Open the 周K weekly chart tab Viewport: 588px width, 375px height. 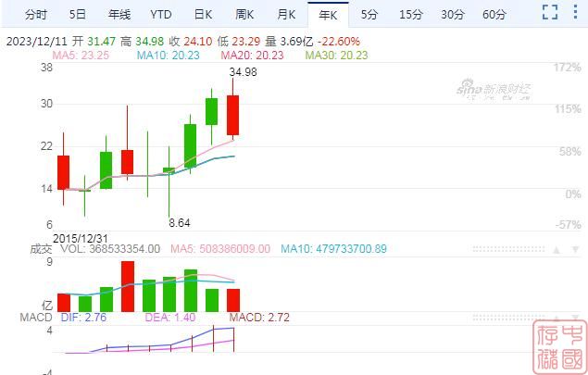(244, 14)
